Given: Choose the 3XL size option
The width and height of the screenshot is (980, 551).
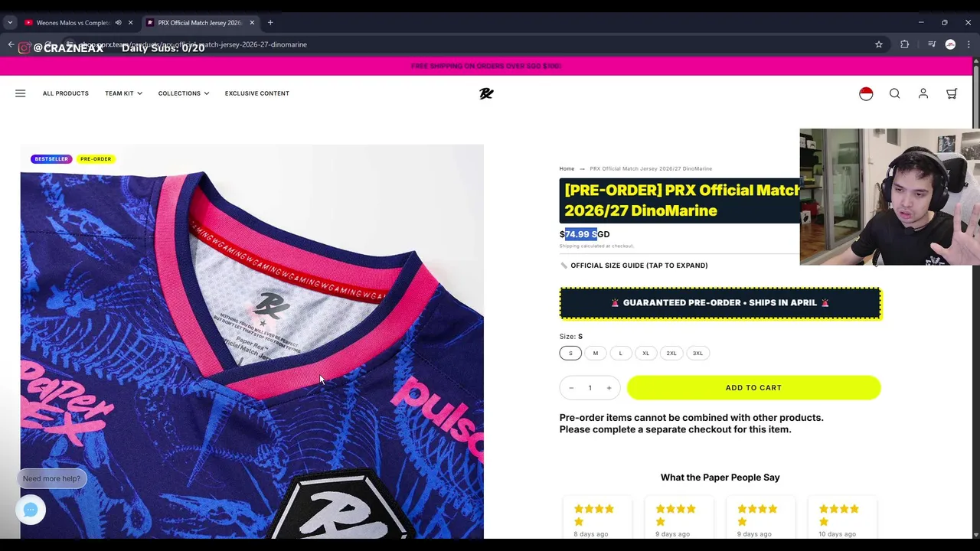Looking at the screenshot, I should pyautogui.click(x=697, y=353).
